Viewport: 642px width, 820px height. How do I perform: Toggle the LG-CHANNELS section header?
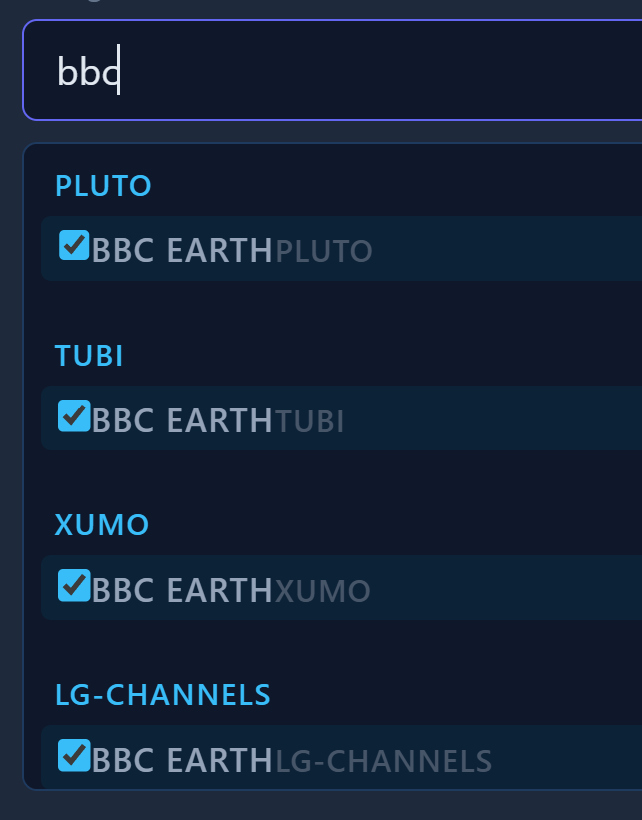click(162, 695)
